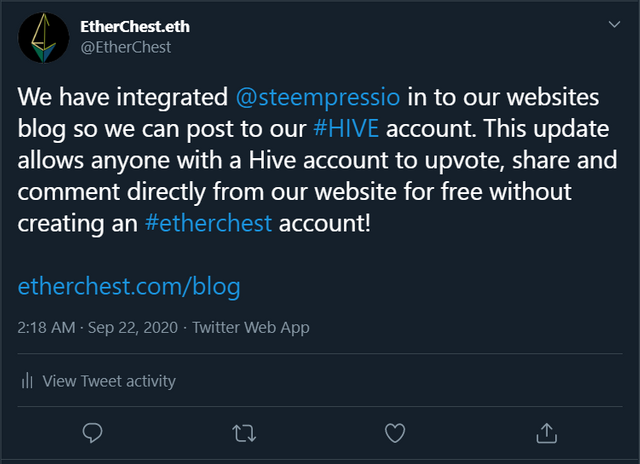
Task: Reply to the EtherChest tweet
Action: (93, 432)
